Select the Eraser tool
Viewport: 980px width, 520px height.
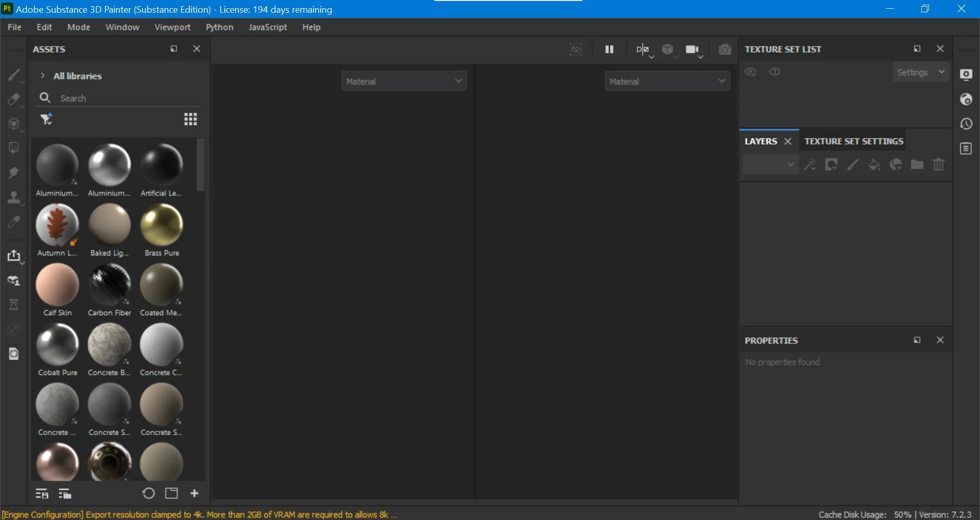pyautogui.click(x=14, y=100)
